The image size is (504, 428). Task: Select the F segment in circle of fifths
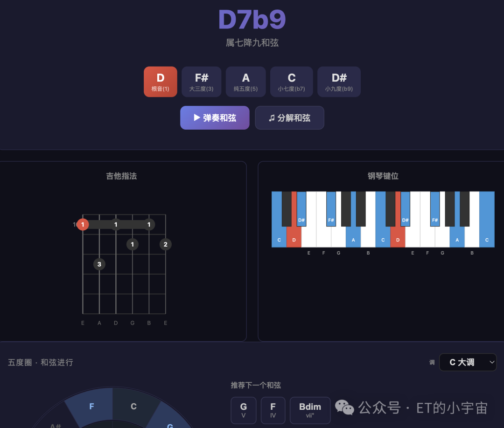(91, 406)
